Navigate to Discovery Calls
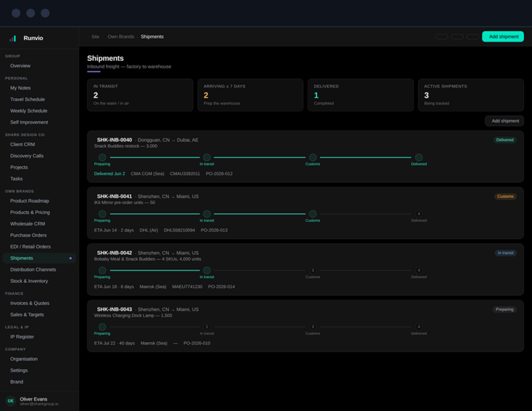The width and height of the screenshot is (532, 411). click(x=27, y=156)
